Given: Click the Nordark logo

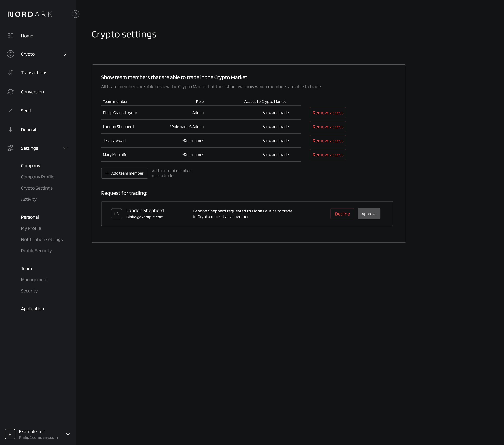Looking at the screenshot, I should pyautogui.click(x=30, y=14).
